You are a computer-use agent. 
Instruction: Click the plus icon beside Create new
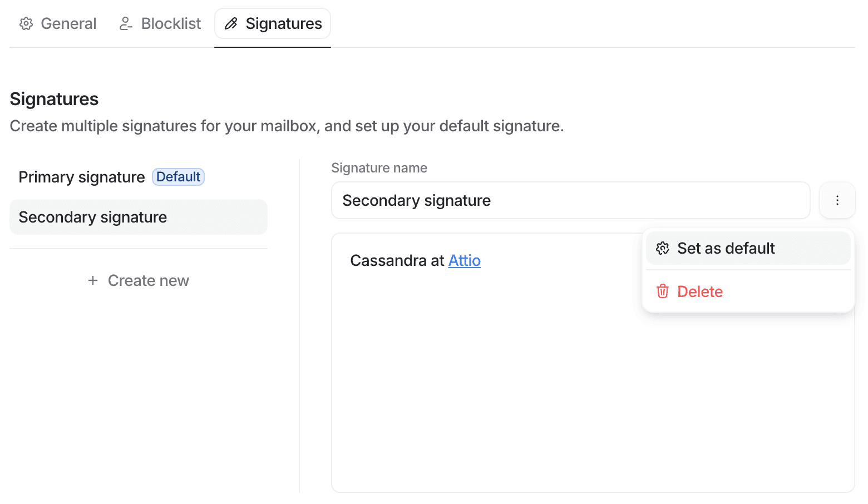coord(93,280)
